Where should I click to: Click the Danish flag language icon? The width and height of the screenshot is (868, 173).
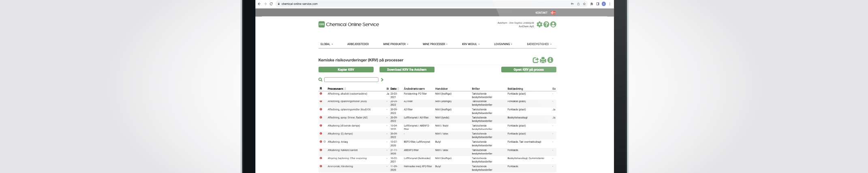coord(553,13)
